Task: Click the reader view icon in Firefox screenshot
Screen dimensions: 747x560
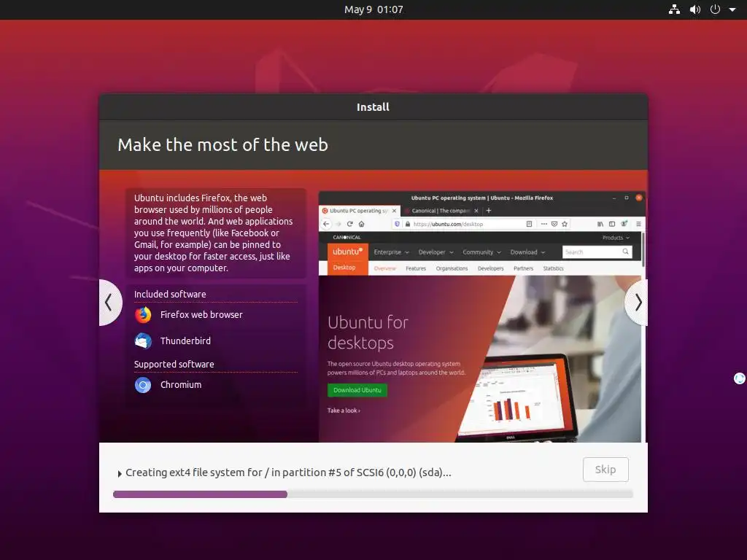Action: coord(529,224)
